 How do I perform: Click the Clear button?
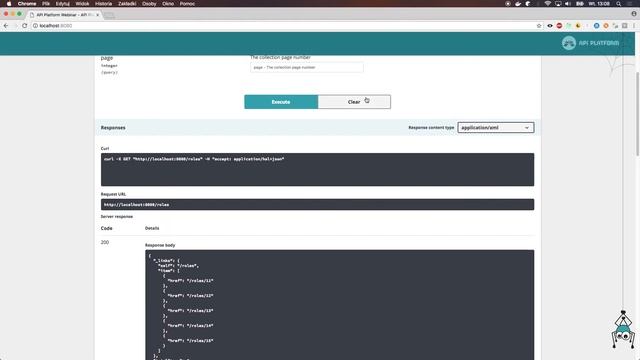[354, 102]
